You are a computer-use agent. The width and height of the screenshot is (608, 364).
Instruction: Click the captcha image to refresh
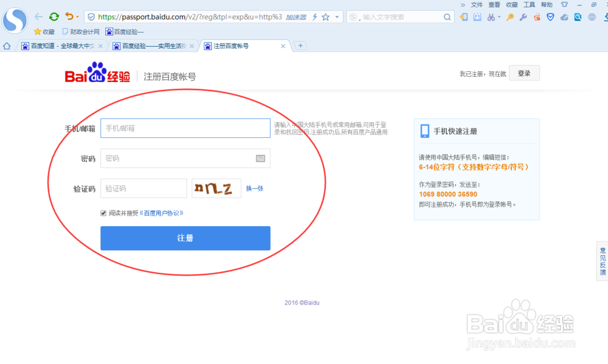tap(216, 188)
